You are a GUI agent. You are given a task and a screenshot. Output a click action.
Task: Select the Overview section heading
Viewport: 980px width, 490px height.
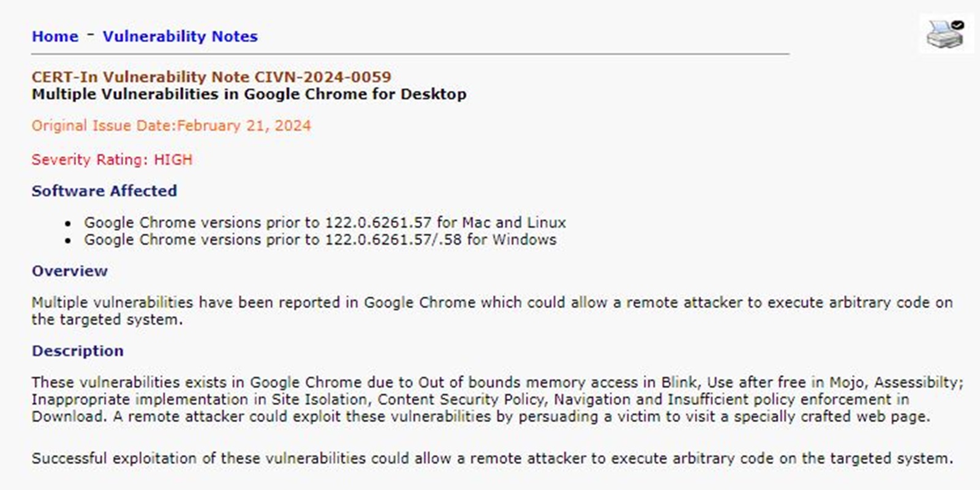(x=69, y=270)
